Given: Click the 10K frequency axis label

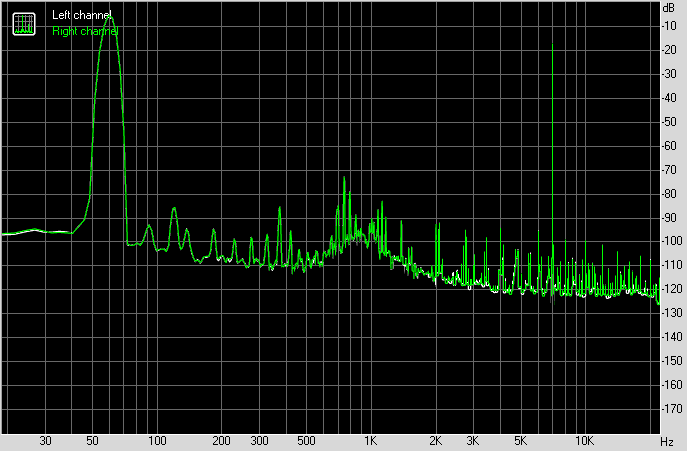Looking at the screenshot, I should [x=584, y=440].
